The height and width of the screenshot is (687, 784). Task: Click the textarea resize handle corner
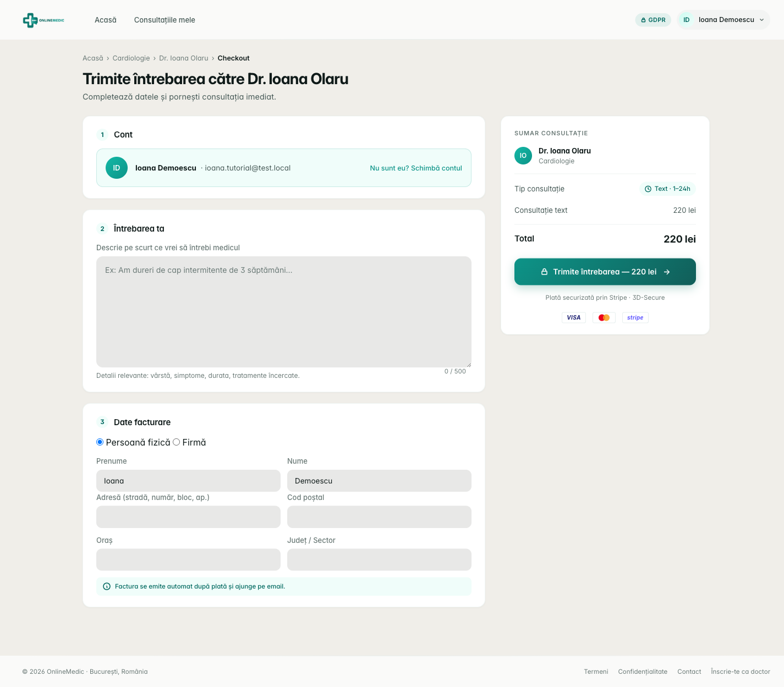[469, 365]
